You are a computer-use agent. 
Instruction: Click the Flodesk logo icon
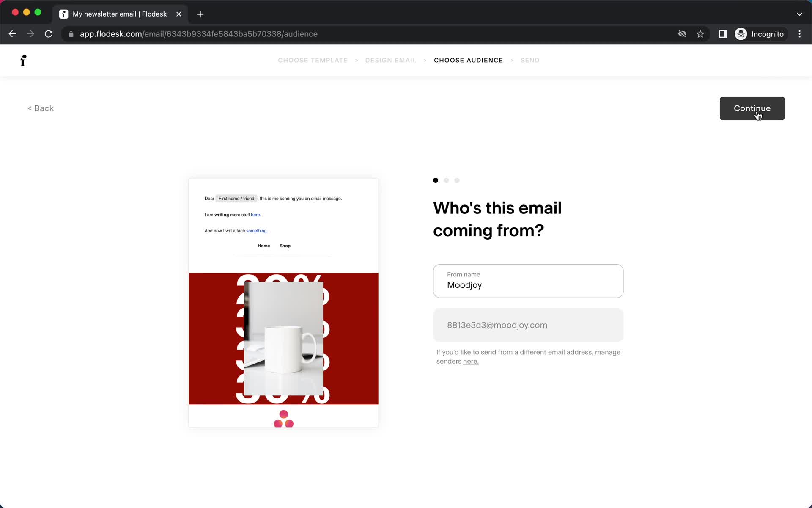(x=23, y=60)
